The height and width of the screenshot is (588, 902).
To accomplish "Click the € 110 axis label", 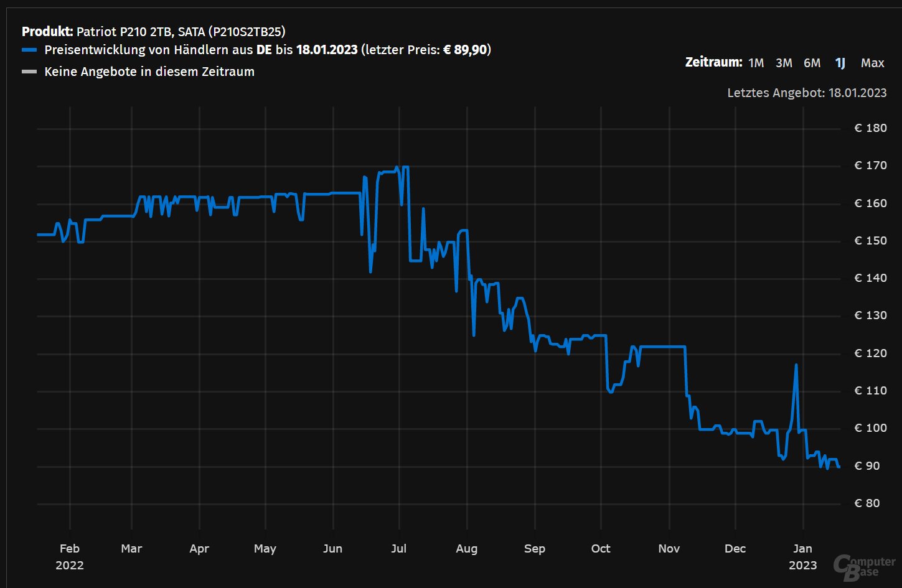I will click(x=870, y=391).
